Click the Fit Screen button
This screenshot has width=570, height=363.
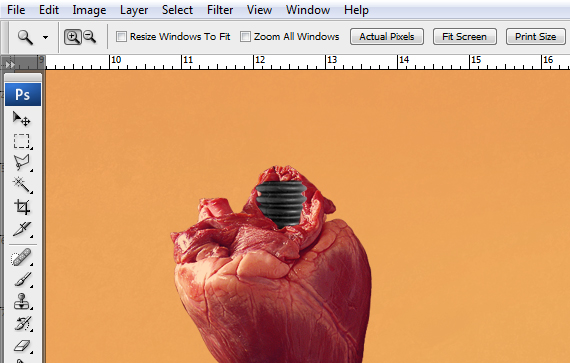pos(465,37)
